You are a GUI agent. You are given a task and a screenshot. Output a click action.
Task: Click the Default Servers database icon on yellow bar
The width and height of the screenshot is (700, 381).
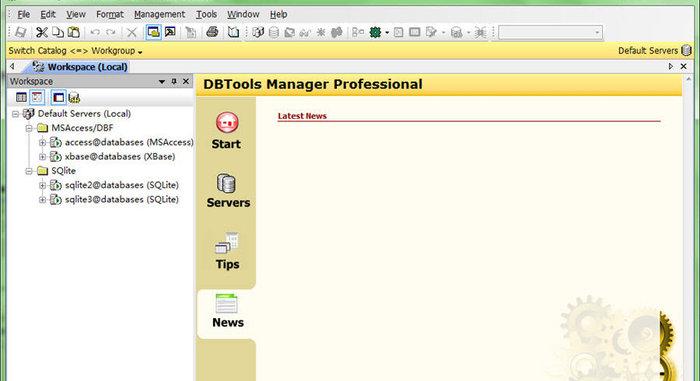[686, 50]
